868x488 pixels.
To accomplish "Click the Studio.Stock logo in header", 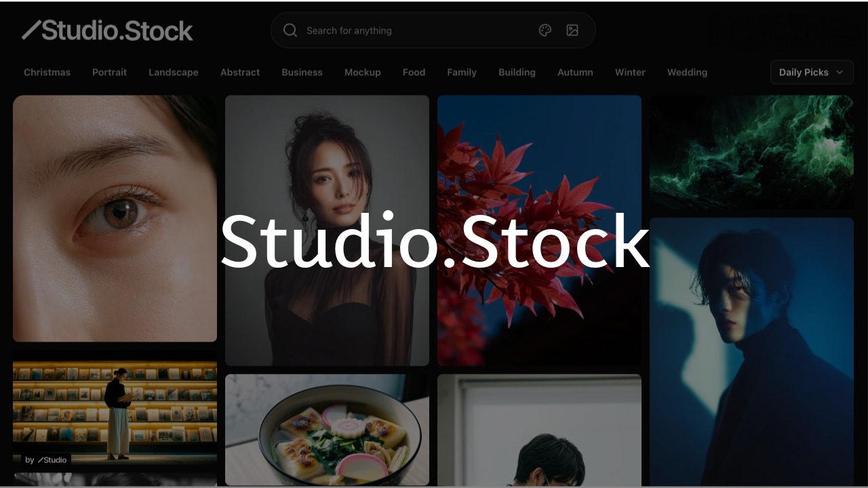I will click(107, 30).
